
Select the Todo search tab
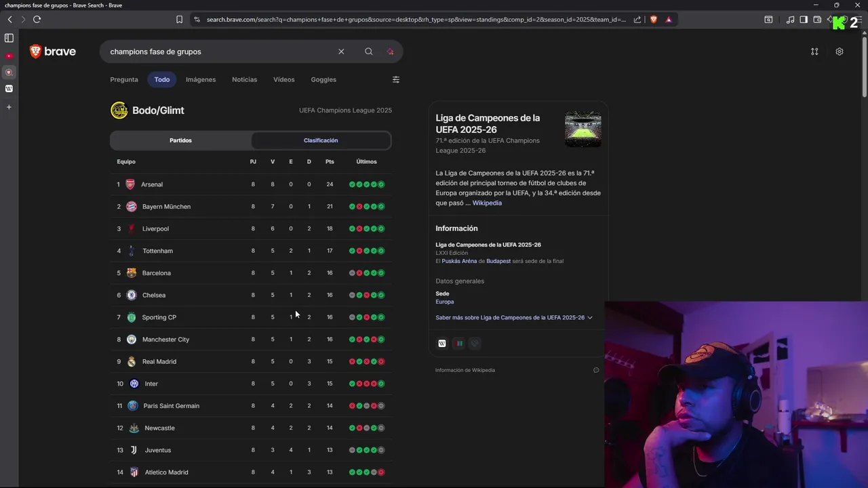162,79
